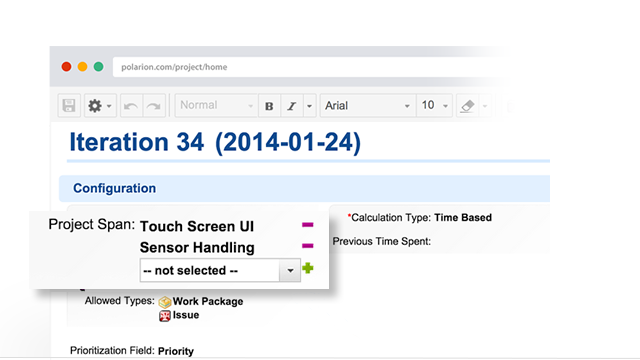This screenshot has width=640, height=360.
Task: Click the 'Previous Time Spent:' label
Action: (382, 241)
